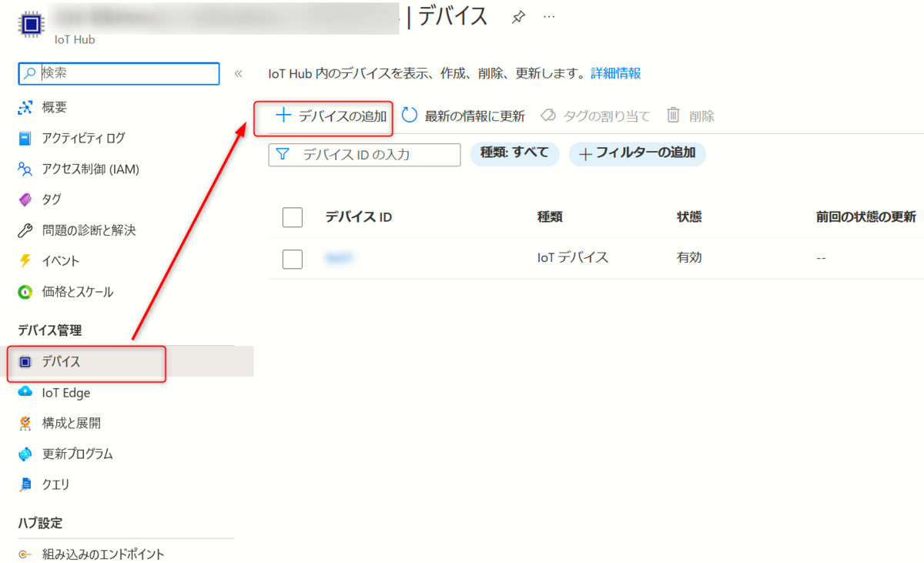924x563 pixels.
Task: Click the funnel filter icon
Action: pos(283,154)
